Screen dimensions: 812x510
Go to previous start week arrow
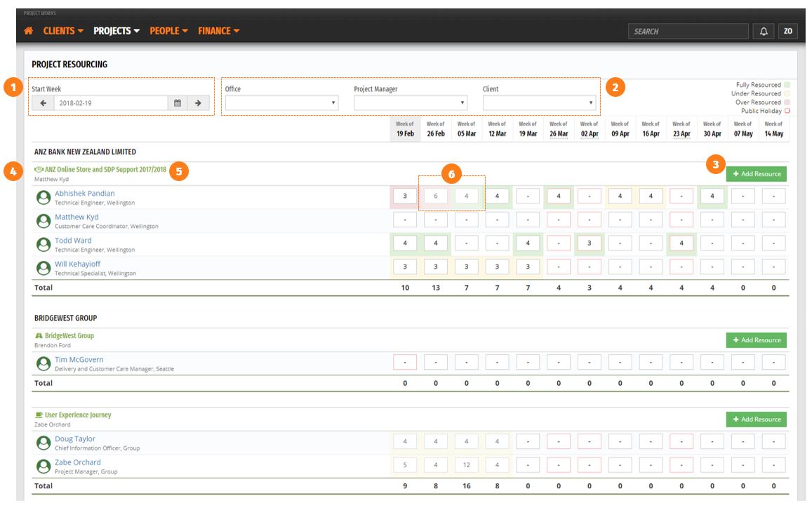tap(43, 103)
